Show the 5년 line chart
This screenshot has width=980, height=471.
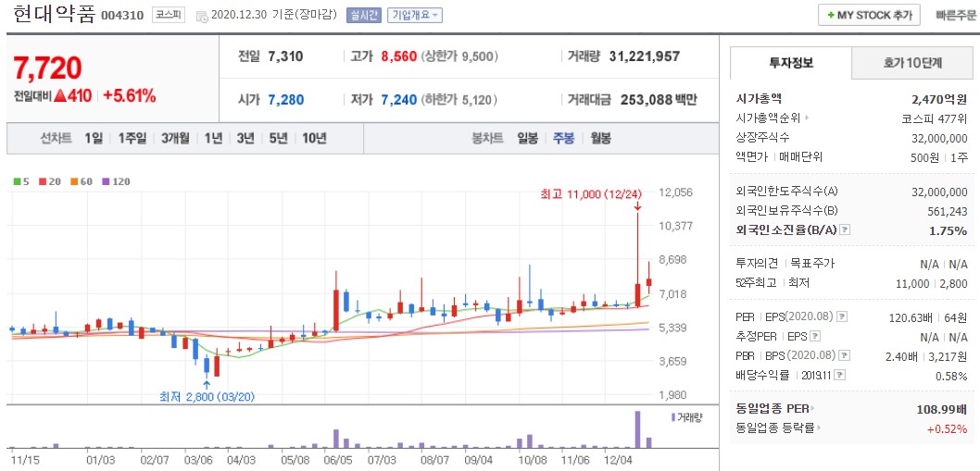pyautogui.click(x=278, y=138)
